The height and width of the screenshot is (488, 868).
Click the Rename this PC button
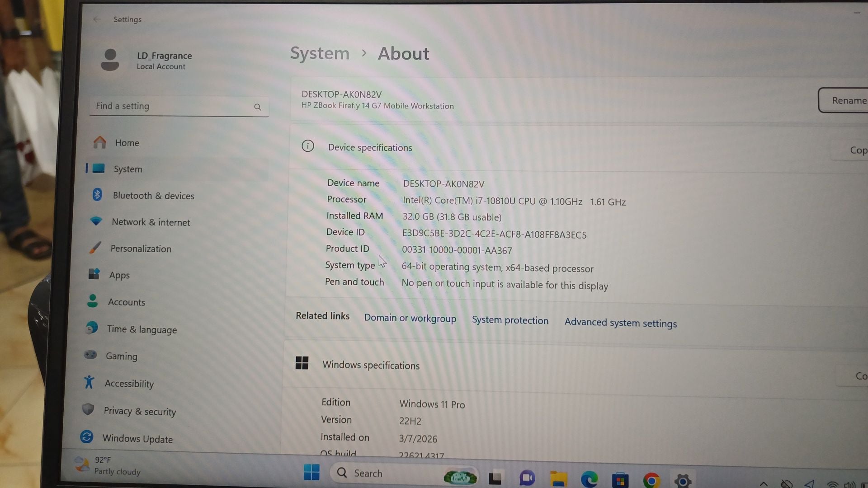coord(844,100)
